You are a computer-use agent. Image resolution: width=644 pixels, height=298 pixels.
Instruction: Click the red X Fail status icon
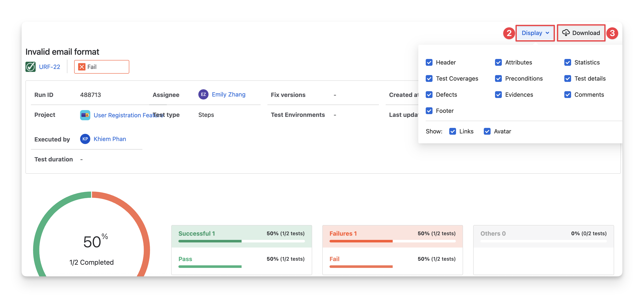(x=82, y=67)
